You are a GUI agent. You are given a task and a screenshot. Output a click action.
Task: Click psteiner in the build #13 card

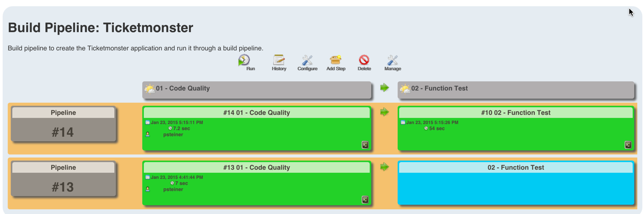click(x=173, y=190)
